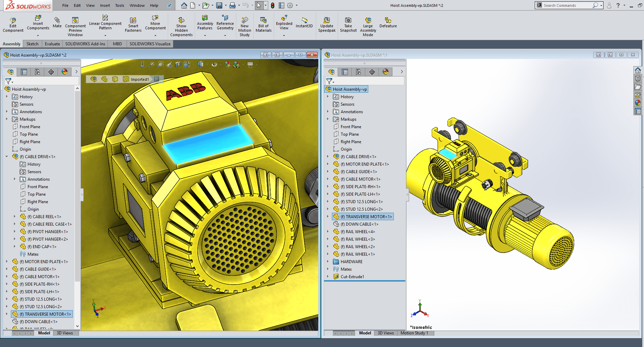This screenshot has width=644, height=347.
Task: Click the Print icon in the top toolbar
Action: [232, 5]
